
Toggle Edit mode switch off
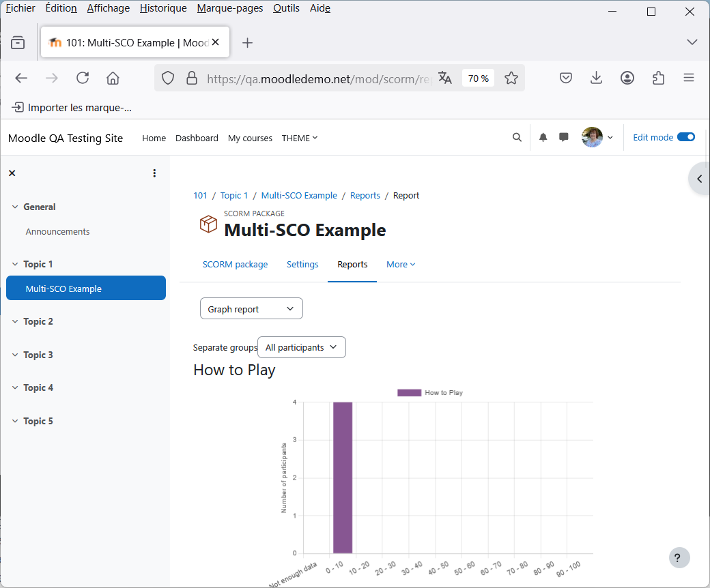tap(686, 137)
